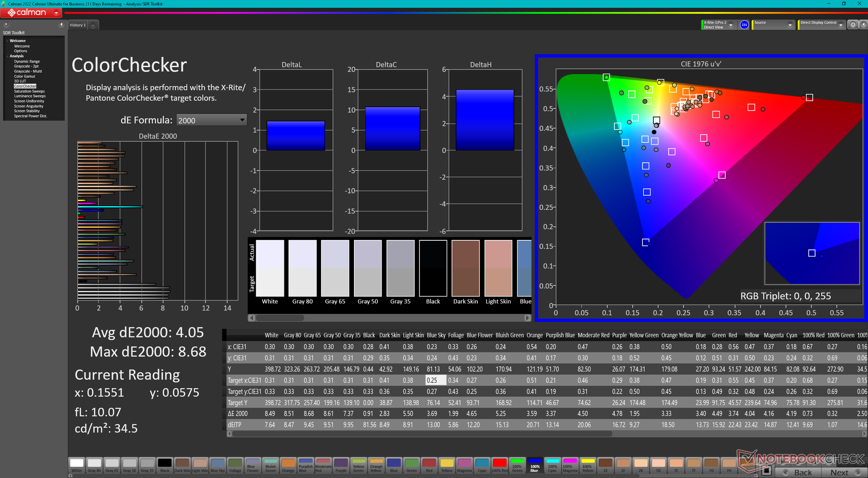Expand the Source dropdown
868x478 pixels.
pyautogui.click(x=790, y=25)
